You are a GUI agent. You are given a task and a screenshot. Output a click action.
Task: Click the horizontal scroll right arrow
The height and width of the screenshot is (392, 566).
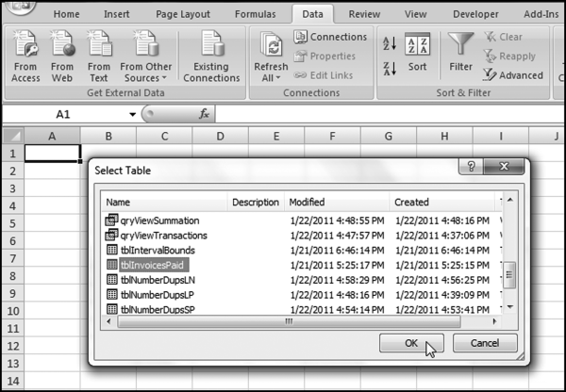pyautogui.click(x=494, y=321)
